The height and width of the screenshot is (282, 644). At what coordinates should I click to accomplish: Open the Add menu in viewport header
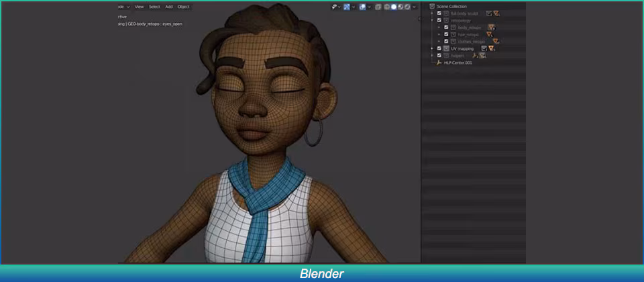point(169,7)
